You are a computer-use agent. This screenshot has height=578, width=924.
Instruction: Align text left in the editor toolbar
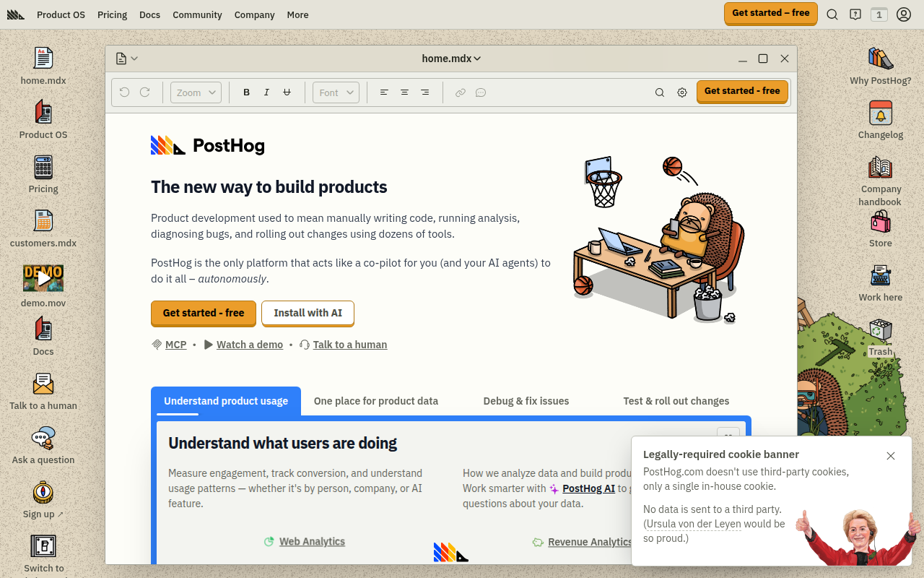tap(385, 92)
